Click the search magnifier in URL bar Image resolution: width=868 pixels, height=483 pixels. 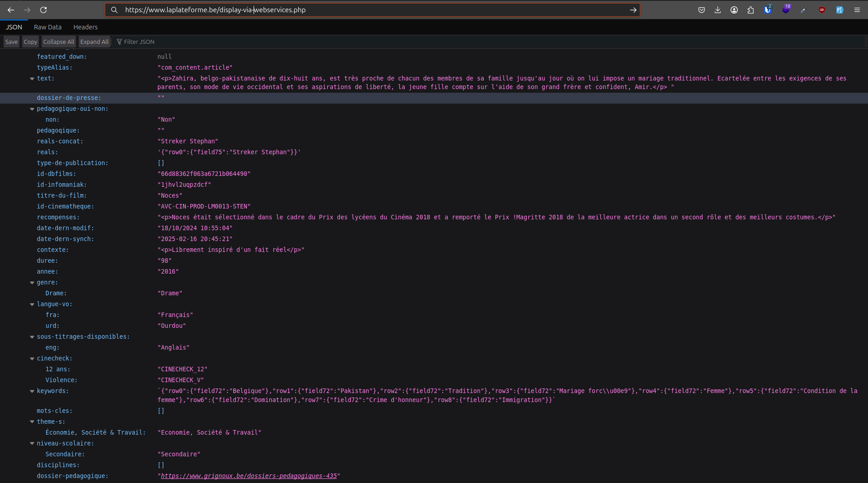(114, 10)
